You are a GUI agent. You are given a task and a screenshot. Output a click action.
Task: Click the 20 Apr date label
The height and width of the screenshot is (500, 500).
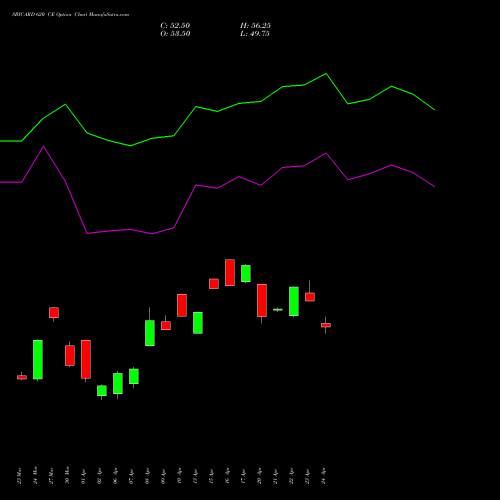pyautogui.click(x=259, y=476)
